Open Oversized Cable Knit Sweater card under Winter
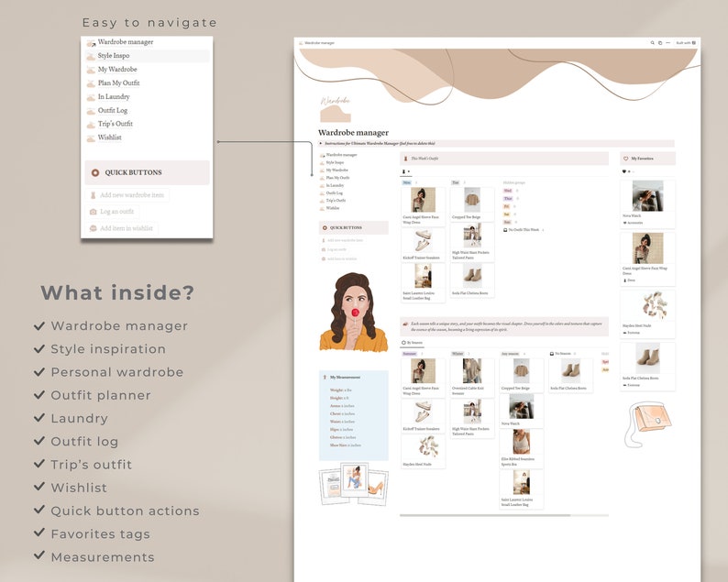Viewport: 728px width, 582px height. click(x=472, y=378)
